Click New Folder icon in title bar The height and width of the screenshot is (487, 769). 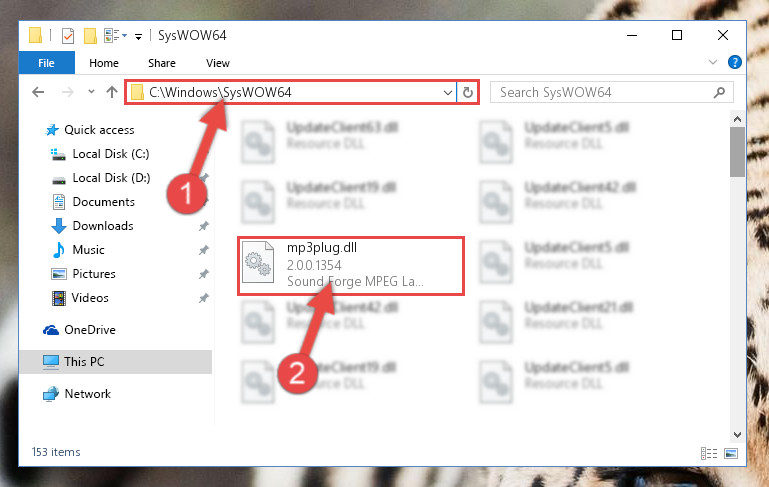(x=90, y=36)
